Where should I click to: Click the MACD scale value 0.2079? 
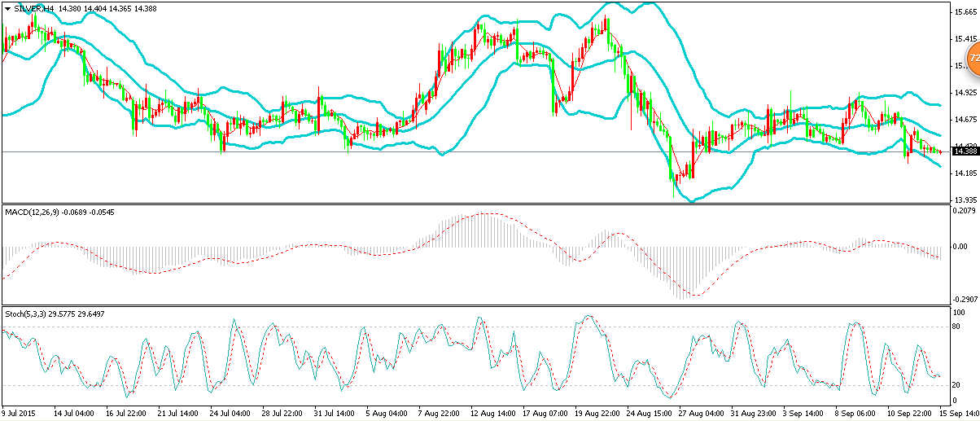click(x=965, y=211)
